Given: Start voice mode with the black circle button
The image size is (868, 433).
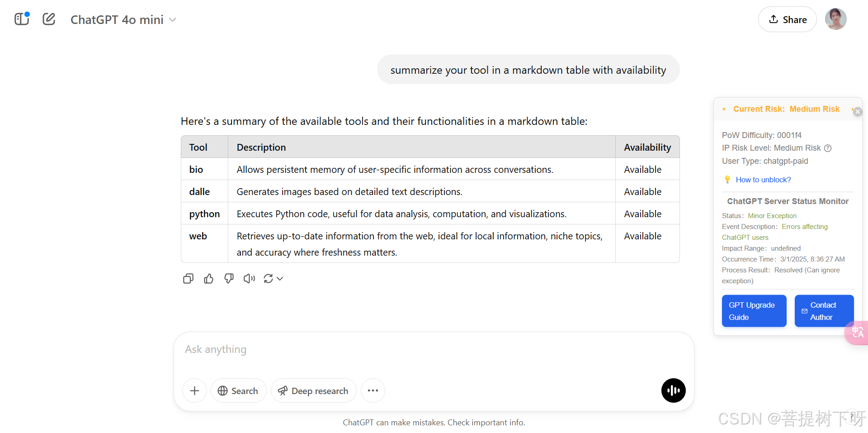Looking at the screenshot, I should tap(673, 390).
